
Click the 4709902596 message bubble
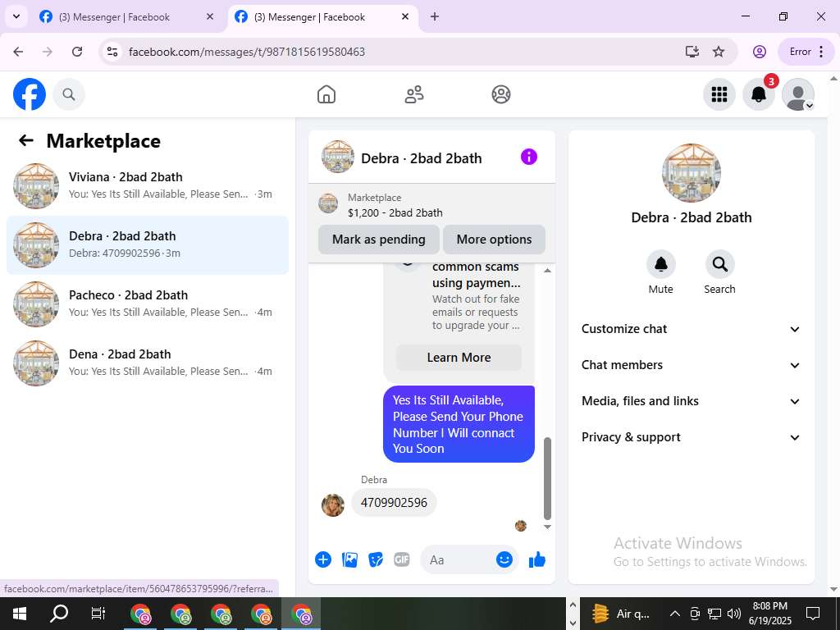(x=394, y=503)
